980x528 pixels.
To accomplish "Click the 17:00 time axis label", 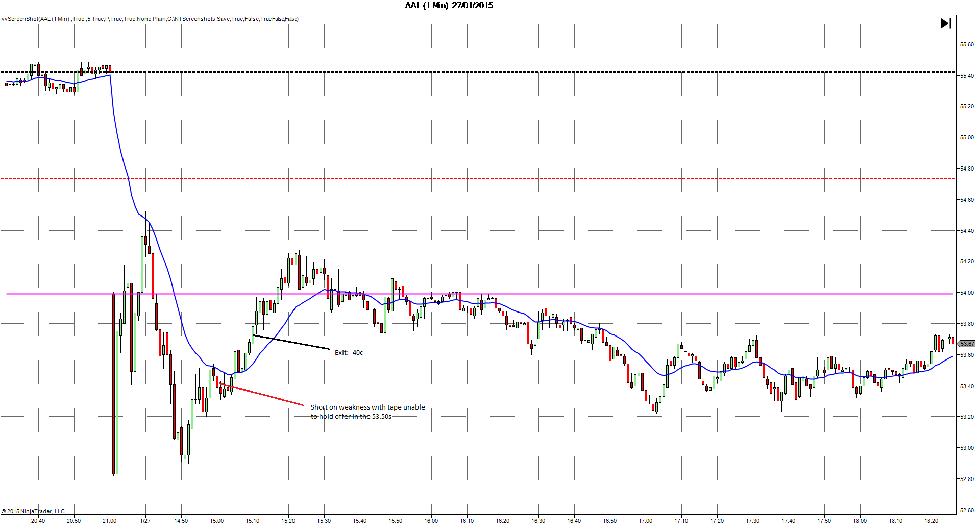I will (x=645, y=521).
